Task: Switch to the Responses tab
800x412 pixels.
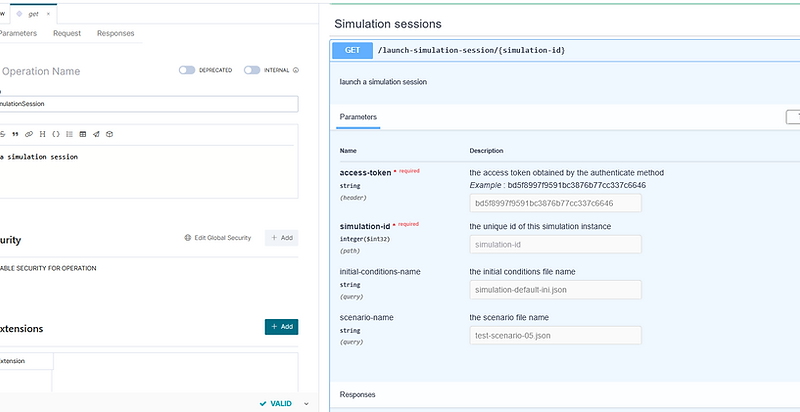Action: pos(115,33)
